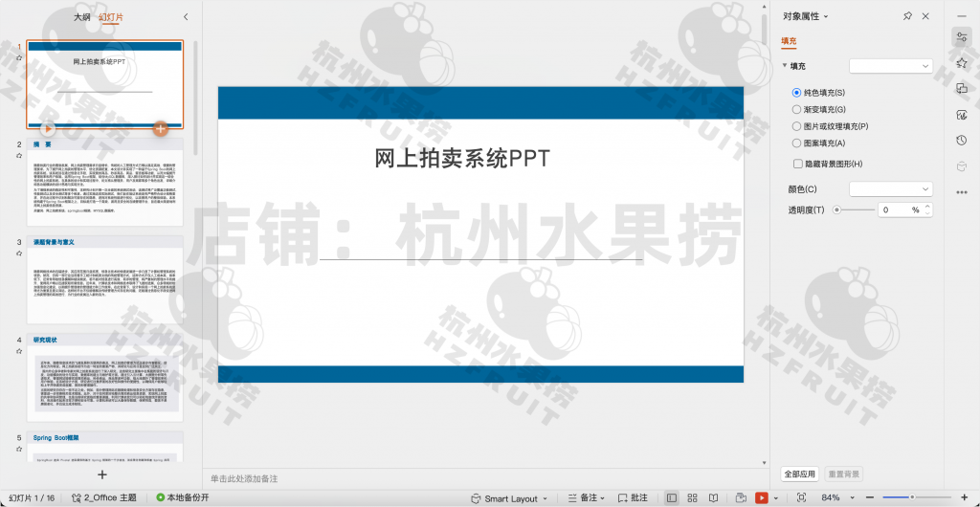Click the star marker beside slide 1
The image size is (980, 507).
coord(19,57)
